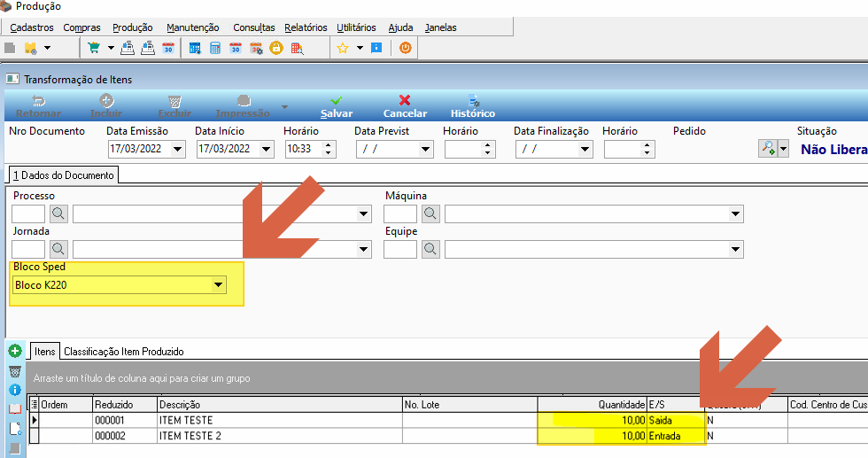
Task: Open the Cadastros menu
Action: click(x=32, y=27)
